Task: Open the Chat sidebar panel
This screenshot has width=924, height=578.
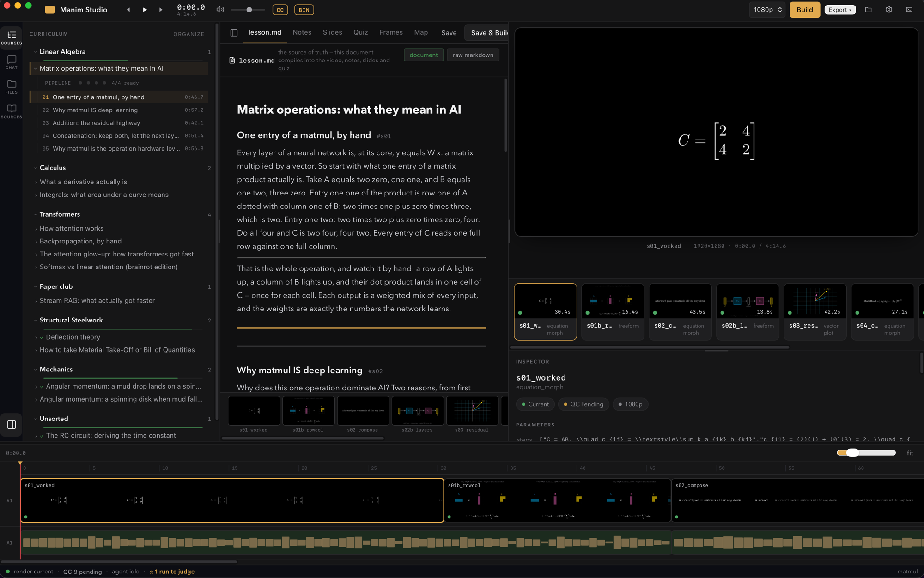Action: [x=12, y=62]
